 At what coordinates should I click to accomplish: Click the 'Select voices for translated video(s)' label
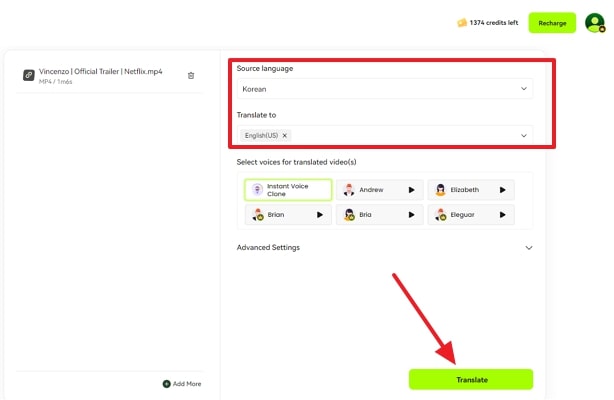coord(296,162)
